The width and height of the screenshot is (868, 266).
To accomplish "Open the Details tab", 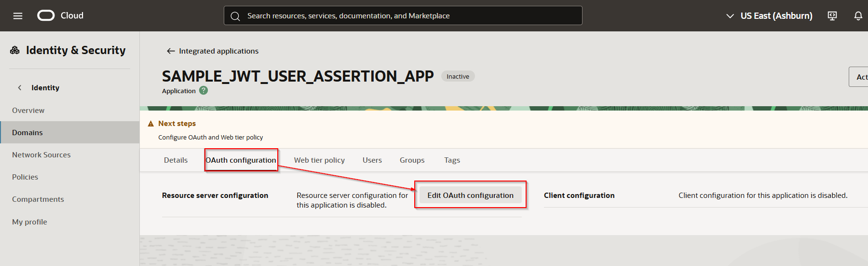I will (176, 160).
